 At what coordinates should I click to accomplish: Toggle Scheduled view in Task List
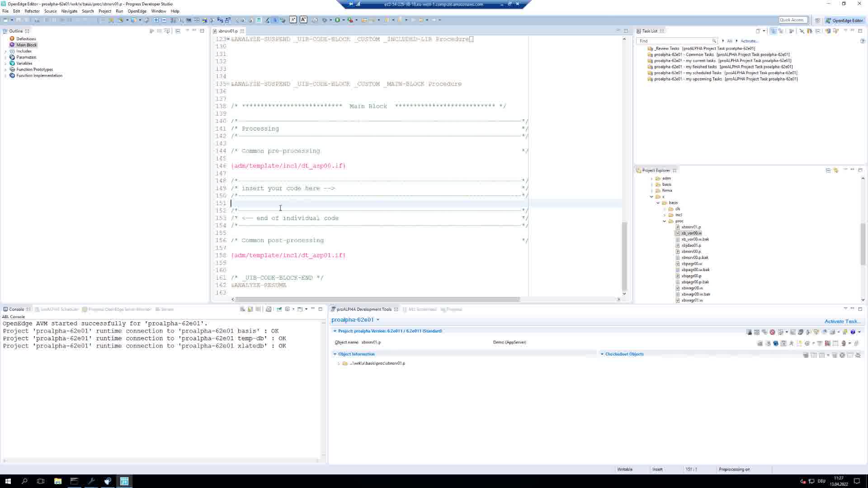[781, 31]
